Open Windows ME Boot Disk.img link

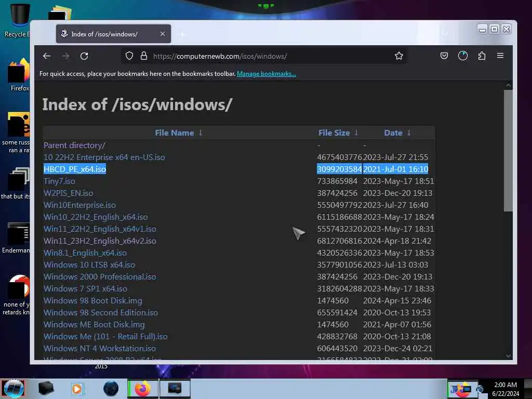click(x=94, y=324)
